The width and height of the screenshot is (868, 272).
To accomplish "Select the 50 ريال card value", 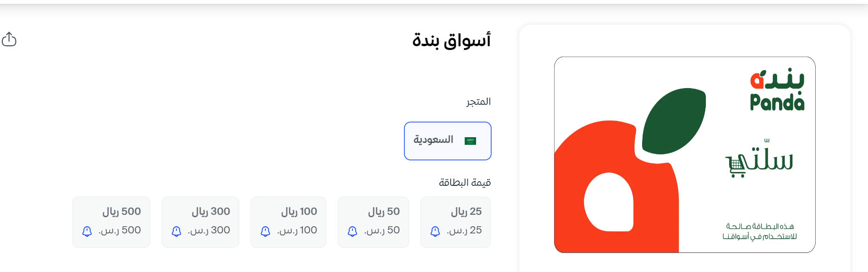I will point(373,222).
